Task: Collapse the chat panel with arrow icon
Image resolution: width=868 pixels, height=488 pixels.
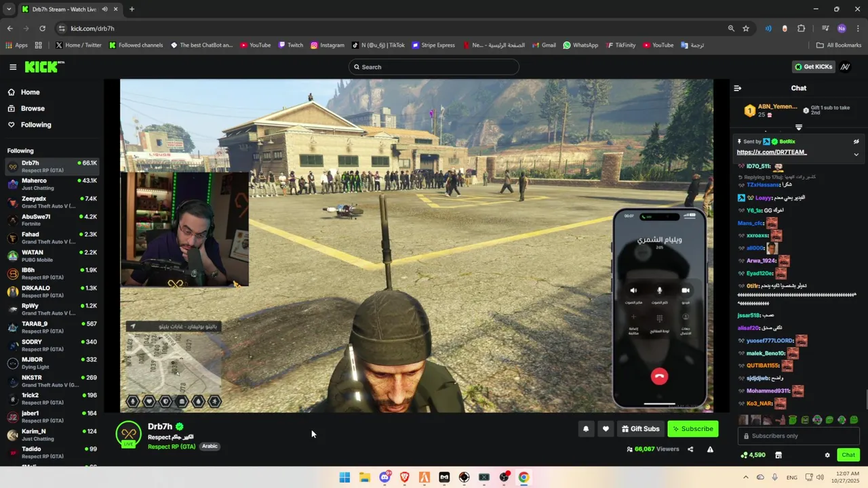Action: pos(738,88)
